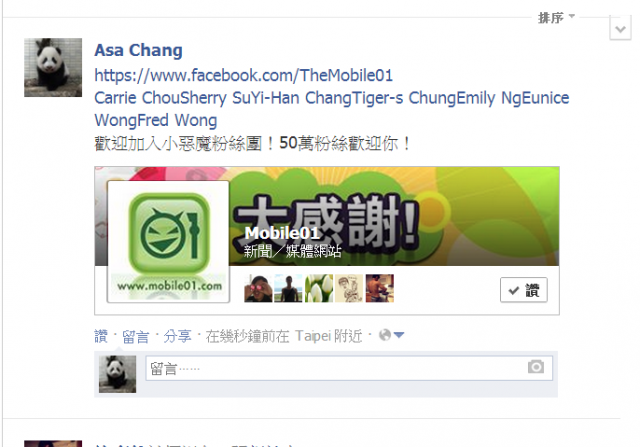Open the globe privacy audience selector
Viewport: 640px width, 447px height.
384,335
